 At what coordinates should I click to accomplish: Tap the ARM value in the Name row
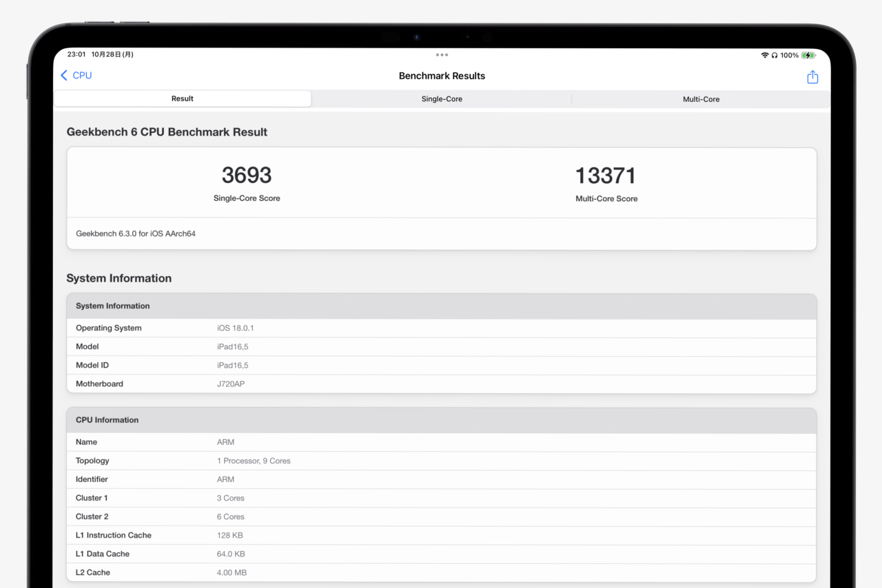[225, 443]
